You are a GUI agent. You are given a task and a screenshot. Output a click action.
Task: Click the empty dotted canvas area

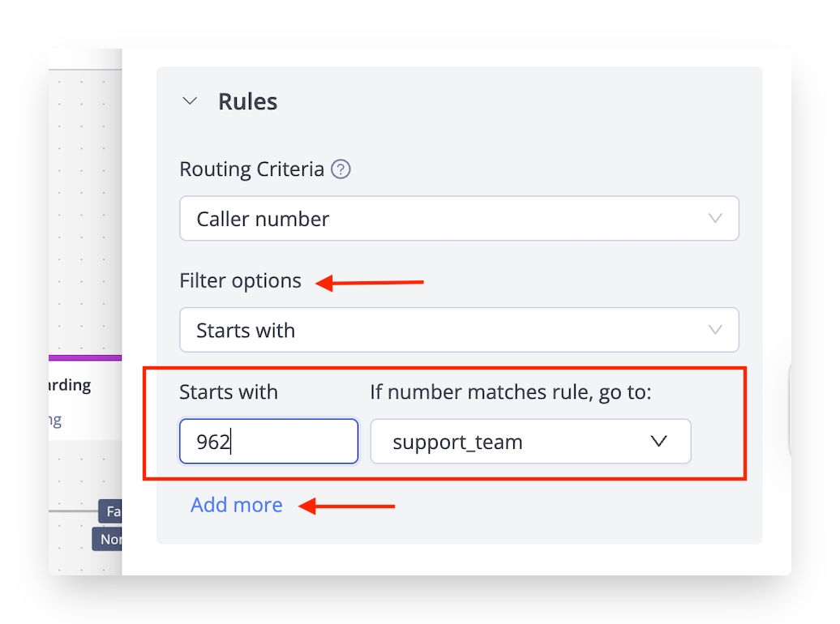[84, 211]
